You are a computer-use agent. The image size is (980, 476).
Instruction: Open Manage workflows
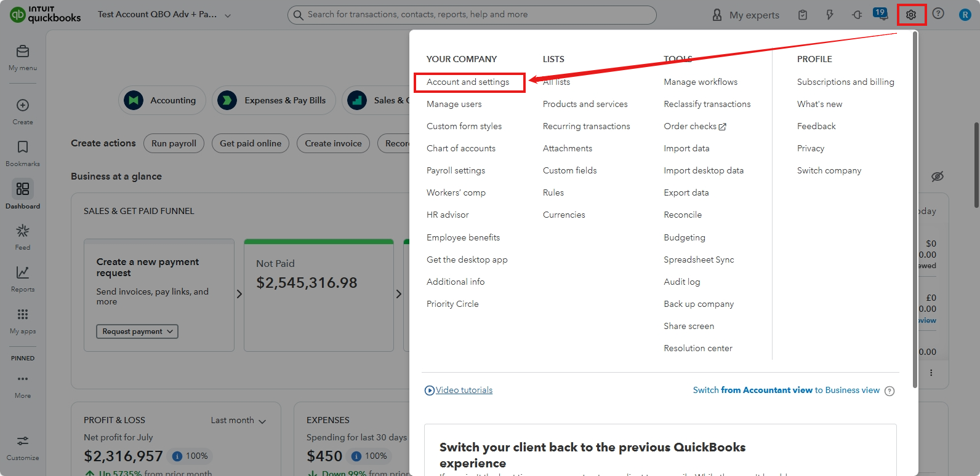click(701, 82)
